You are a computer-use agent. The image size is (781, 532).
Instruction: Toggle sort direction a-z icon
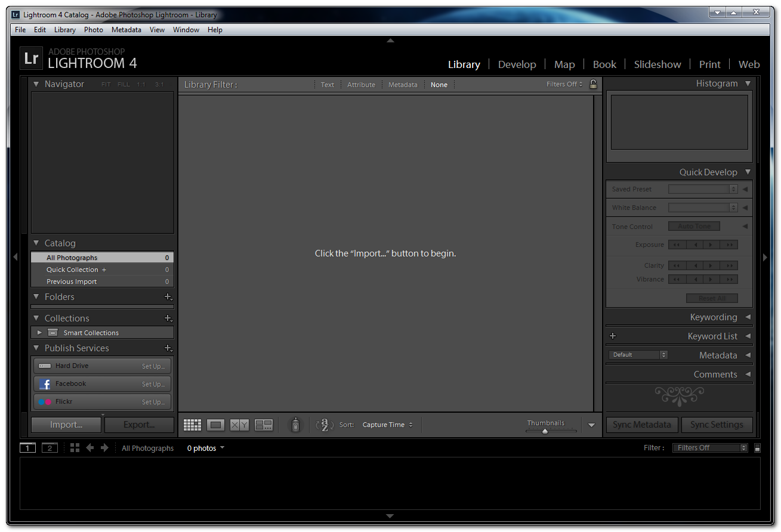[x=325, y=425]
